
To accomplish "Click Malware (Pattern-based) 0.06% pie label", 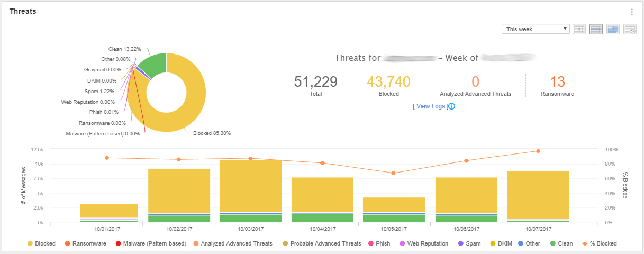I will (103, 133).
